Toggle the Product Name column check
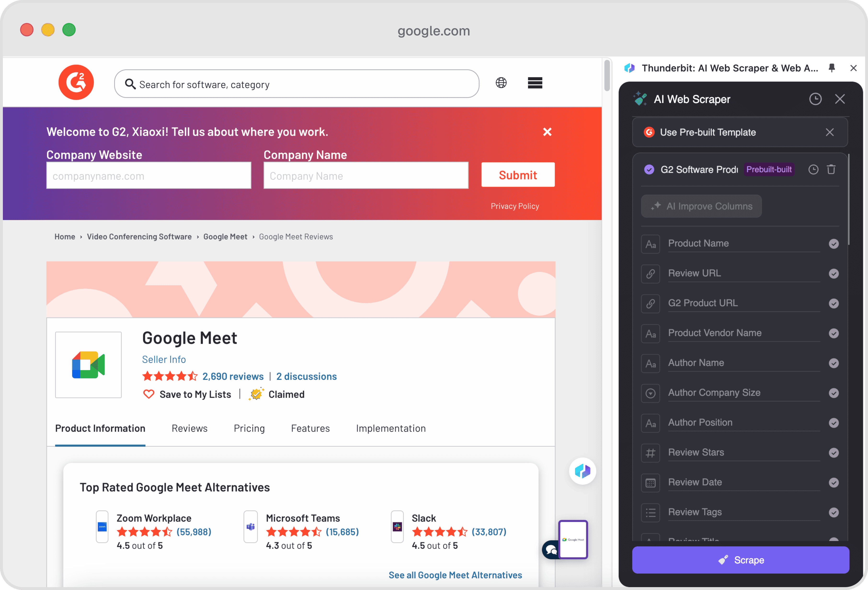The image size is (868, 590). [834, 244]
